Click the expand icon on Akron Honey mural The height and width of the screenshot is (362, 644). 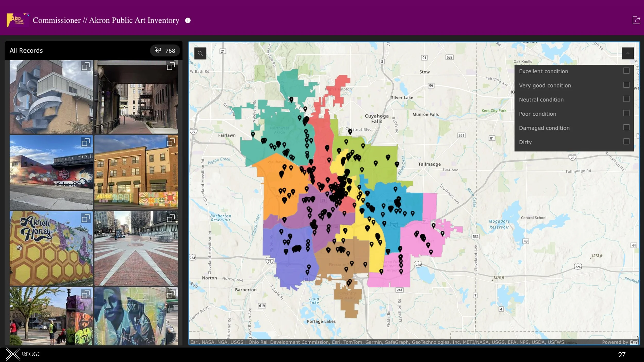(x=86, y=218)
